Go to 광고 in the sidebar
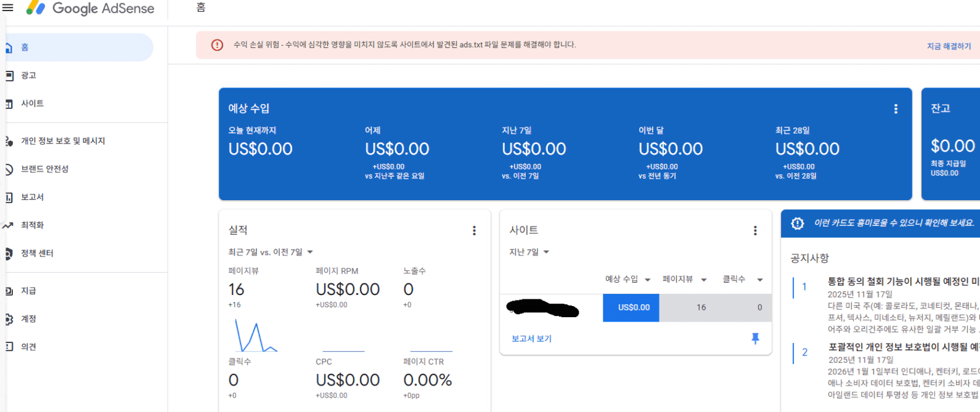 pos(28,75)
